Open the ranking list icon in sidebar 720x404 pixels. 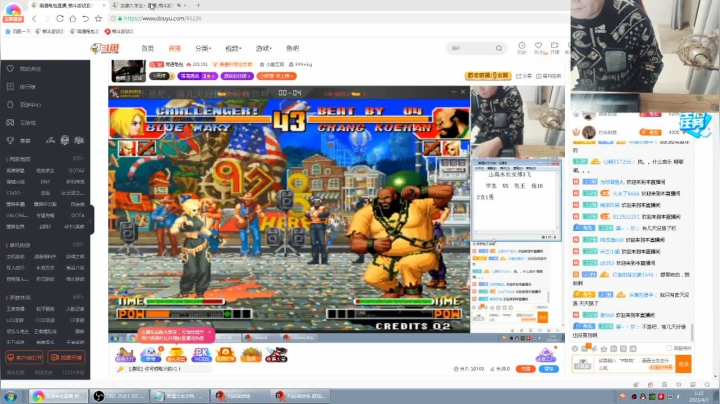pos(11,86)
